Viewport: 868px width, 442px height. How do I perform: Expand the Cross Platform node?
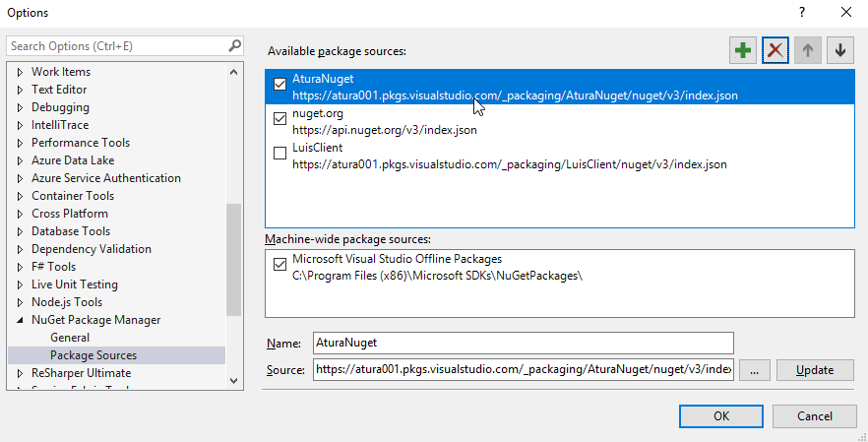click(x=20, y=214)
